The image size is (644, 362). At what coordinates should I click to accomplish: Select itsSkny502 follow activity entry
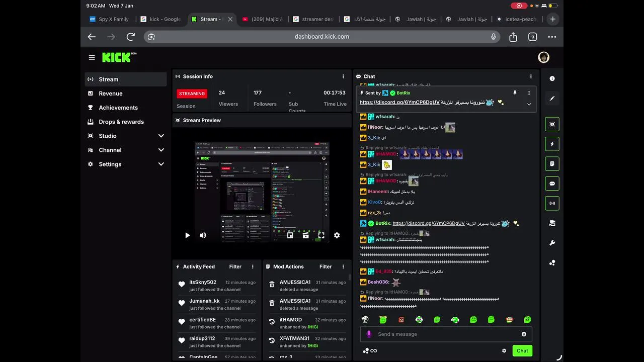217,285
